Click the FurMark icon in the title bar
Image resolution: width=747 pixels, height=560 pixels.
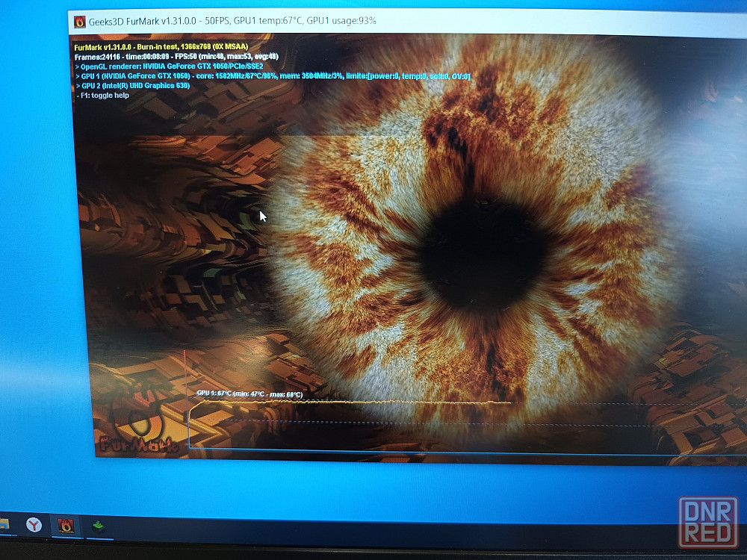click(80, 21)
